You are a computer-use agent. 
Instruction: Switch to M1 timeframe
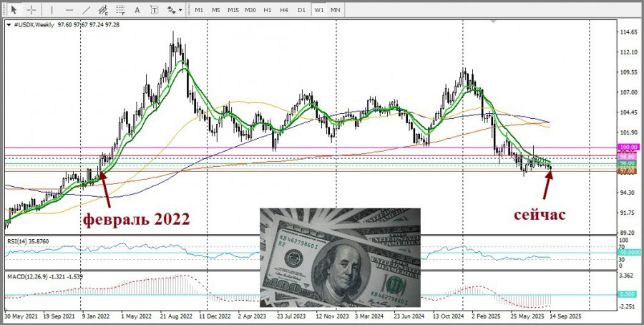[199, 10]
